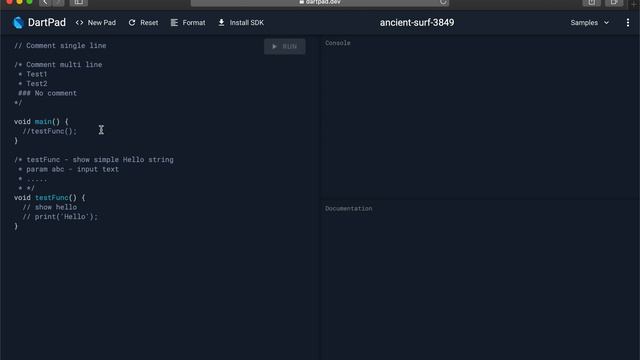Click the '/* Comment multi line' line
Viewport: 640px width, 360px height.
tap(58, 65)
